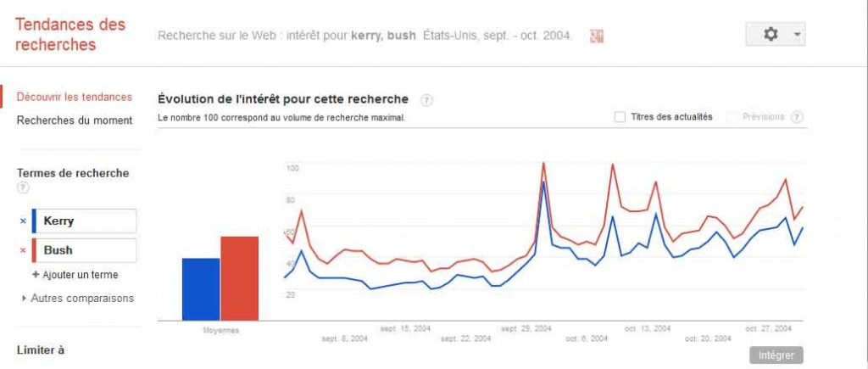Screen dimensions: 868x369
Task: Click the red Bush average bar
Action: pos(239,278)
